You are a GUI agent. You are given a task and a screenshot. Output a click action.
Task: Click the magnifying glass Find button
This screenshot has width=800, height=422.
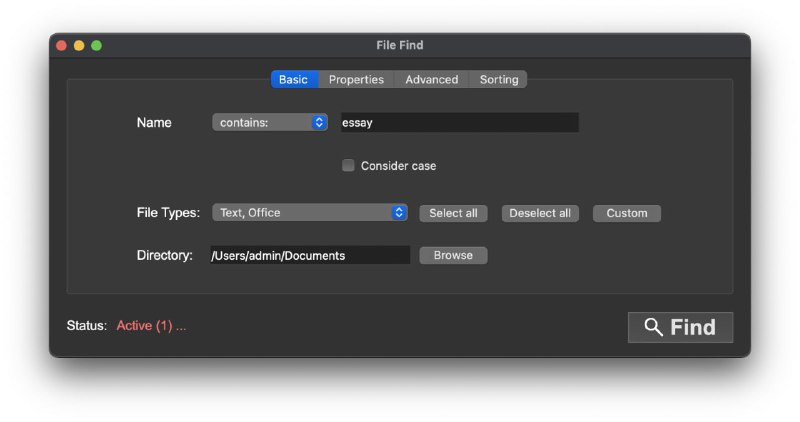click(680, 327)
